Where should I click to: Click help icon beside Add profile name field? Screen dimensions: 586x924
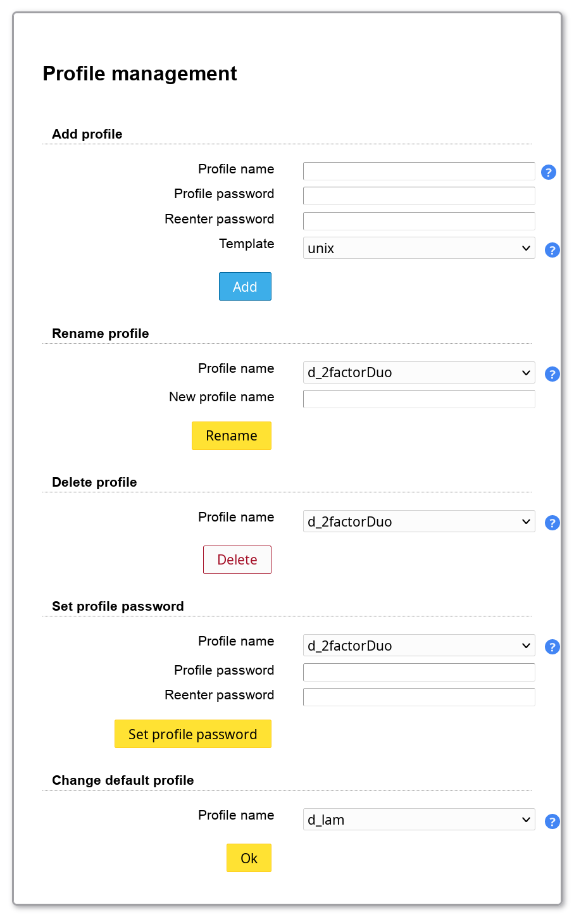tap(549, 172)
